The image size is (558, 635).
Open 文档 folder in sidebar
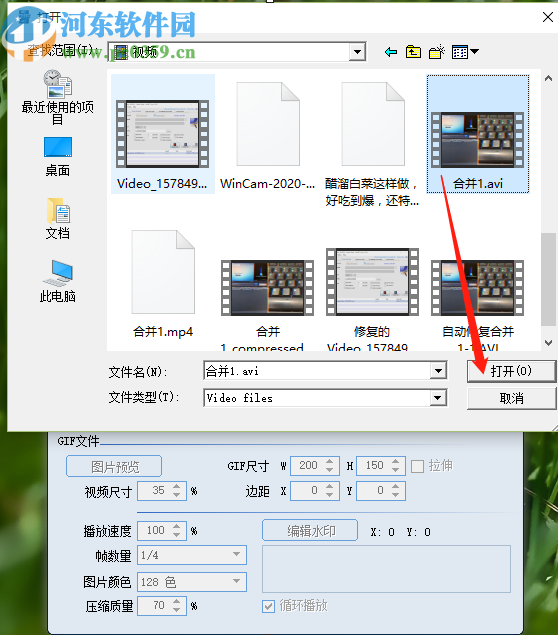click(x=58, y=219)
